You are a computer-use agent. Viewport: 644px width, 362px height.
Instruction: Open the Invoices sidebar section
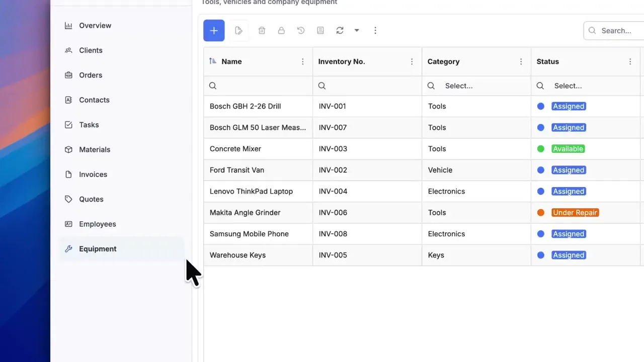click(x=93, y=174)
